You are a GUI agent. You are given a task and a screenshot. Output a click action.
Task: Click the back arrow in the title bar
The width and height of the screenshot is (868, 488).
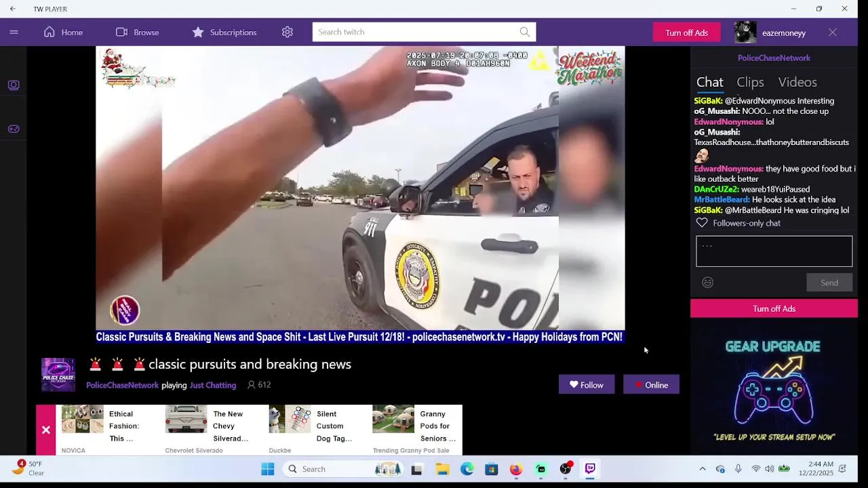12,9
